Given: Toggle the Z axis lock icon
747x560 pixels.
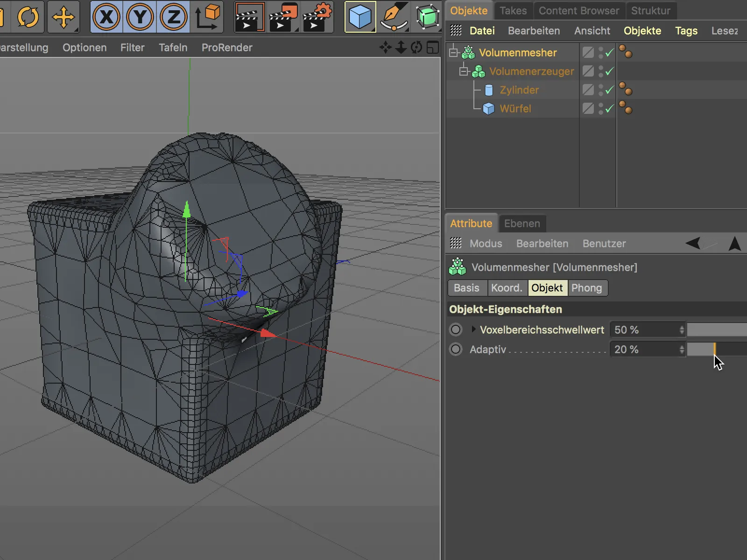Looking at the screenshot, I should coord(173,17).
